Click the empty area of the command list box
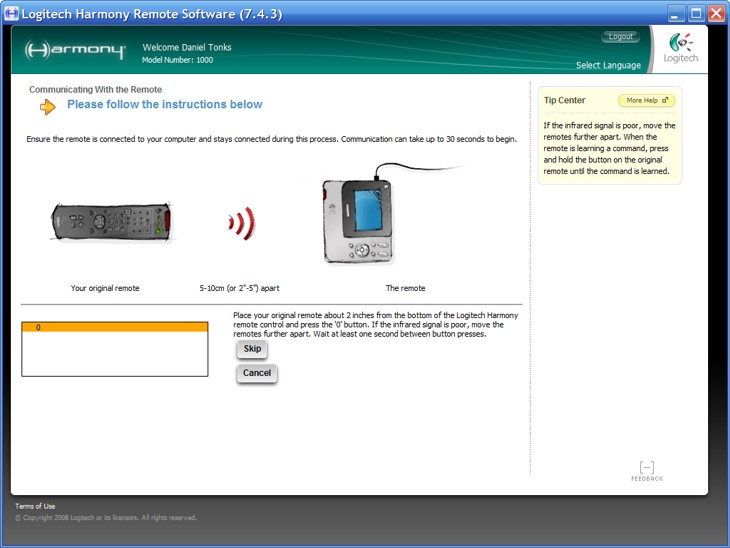The image size is (730, 548). click(x=114, y=355)
